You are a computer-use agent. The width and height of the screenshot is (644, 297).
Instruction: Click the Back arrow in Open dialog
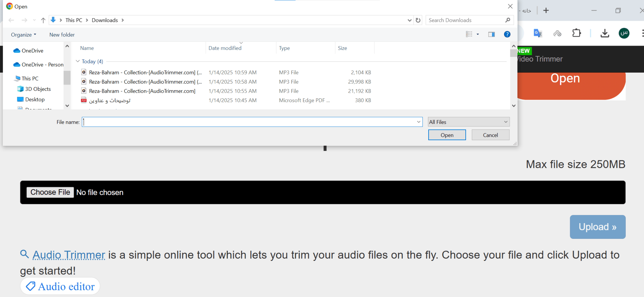[x=11, y=20]
